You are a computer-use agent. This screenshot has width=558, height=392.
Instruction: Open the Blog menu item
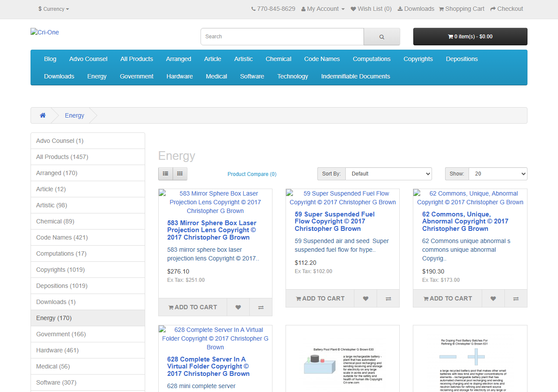point(50,59)
